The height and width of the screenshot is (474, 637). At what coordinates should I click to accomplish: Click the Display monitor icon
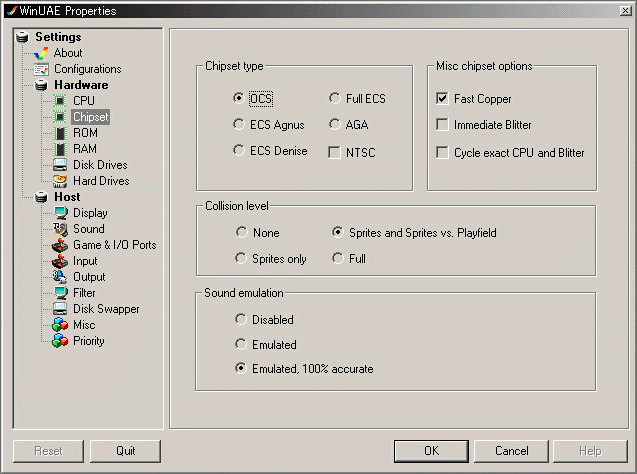(60, 213)
